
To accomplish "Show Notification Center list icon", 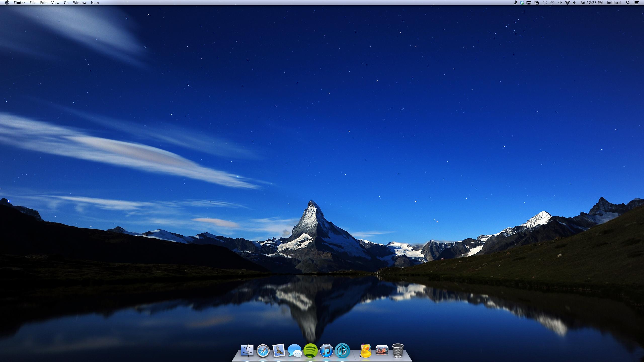I will [636, 3].
